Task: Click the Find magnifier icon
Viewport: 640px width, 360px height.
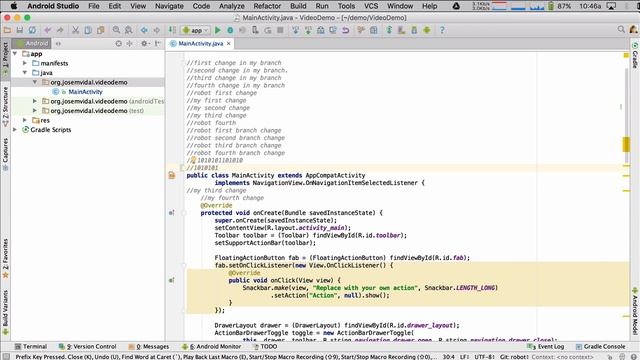Action: coord(116,30)
